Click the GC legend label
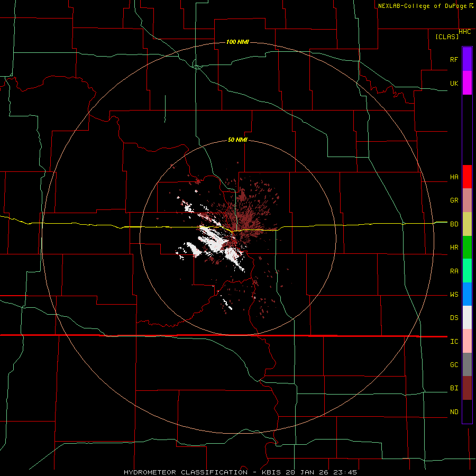This screenshot has width=476, height=476. tap(454, 365)
